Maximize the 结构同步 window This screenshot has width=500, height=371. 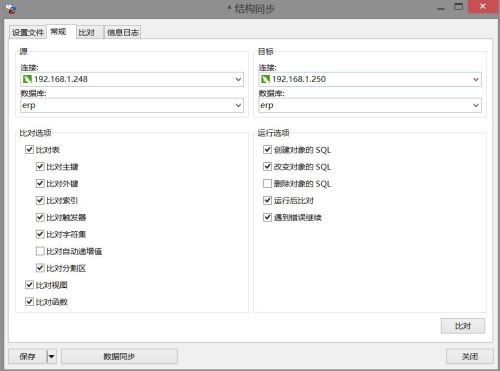click(x=459, y=7)
